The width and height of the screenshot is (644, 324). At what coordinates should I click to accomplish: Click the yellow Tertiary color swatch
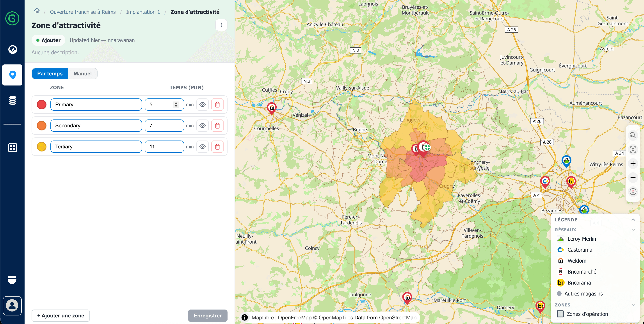[41, 146]
